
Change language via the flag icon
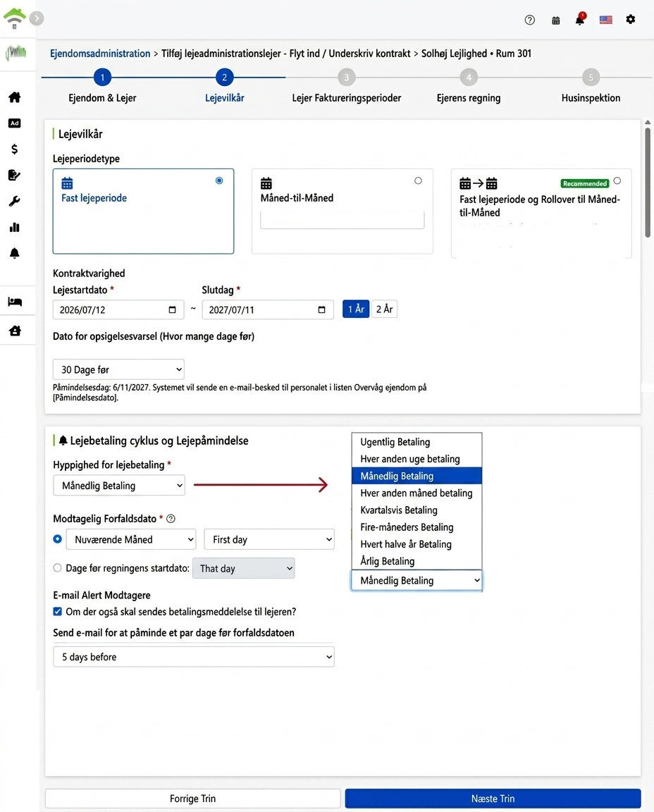click(606, 20)
